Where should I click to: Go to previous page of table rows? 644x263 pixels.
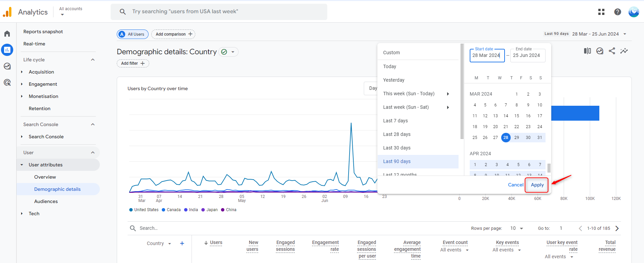coord(580,228)
